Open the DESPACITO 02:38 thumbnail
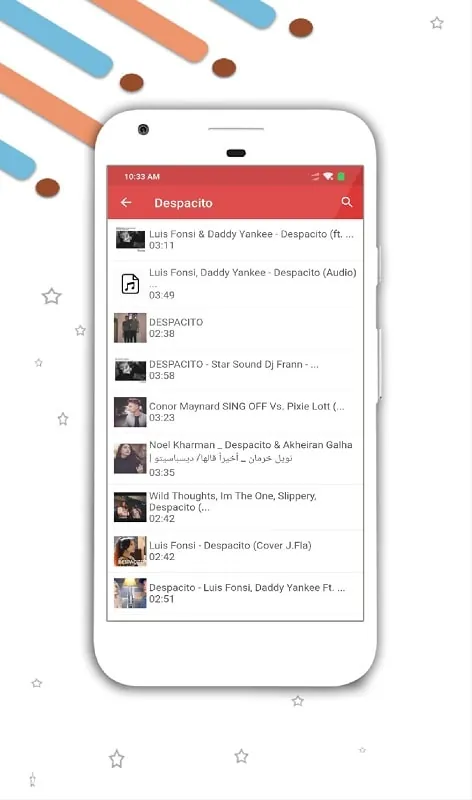Image resolution: width=472 pixels, height=800 pixels. tap(130, 328)
